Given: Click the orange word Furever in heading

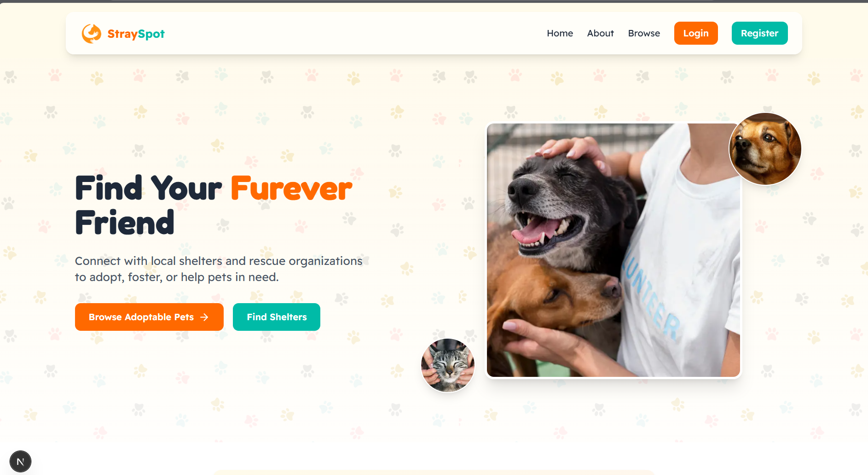Looking at the screenshot, I should pos(291,188).
